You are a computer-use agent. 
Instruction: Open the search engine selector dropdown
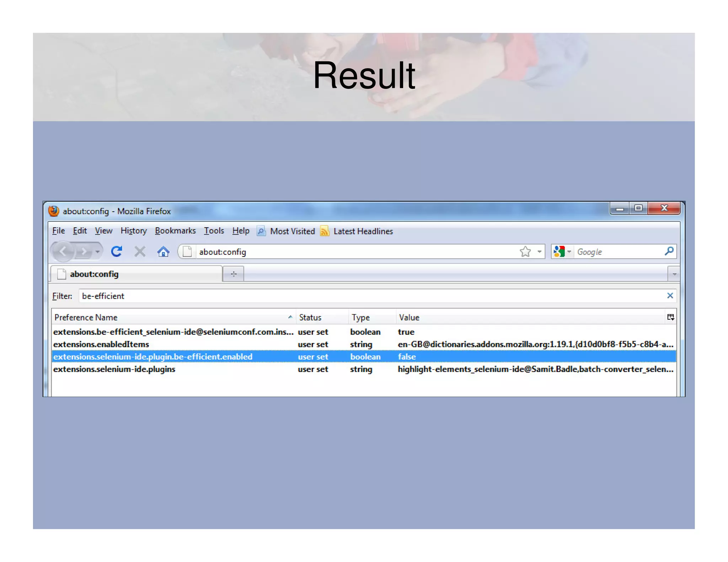(562, 252)
